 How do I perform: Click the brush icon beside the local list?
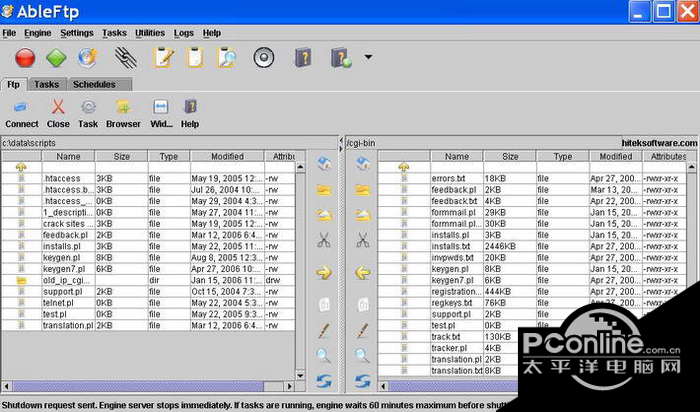click(324, 331)
